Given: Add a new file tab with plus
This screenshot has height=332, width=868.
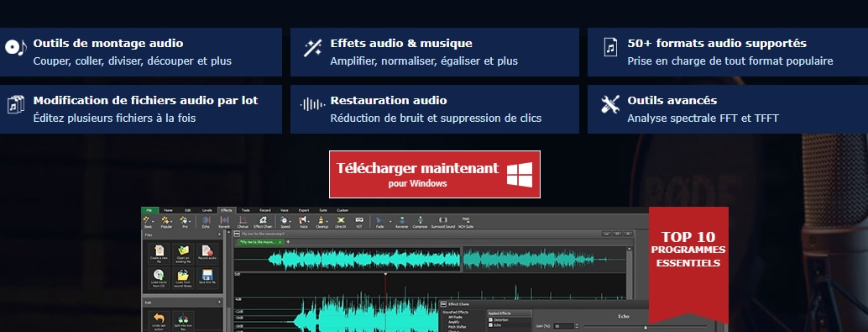Looking at the screenshot, I should click(288, 242).
